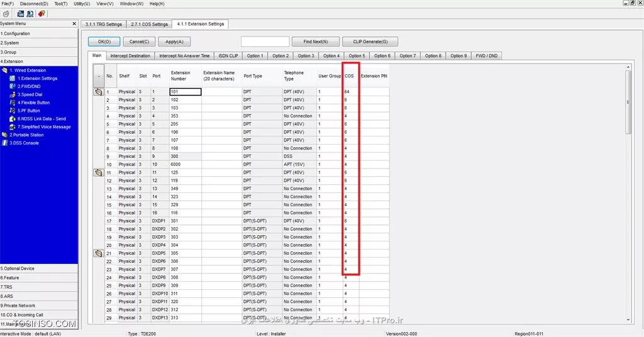Expand the 3.Group menu section
Image resolution: width=644 pixels, height=337 pixels.
click(39, 52)
